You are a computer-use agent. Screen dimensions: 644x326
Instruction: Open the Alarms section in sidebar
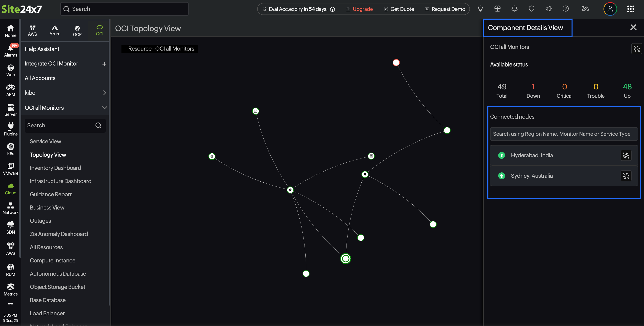click(x=10, y=50)
